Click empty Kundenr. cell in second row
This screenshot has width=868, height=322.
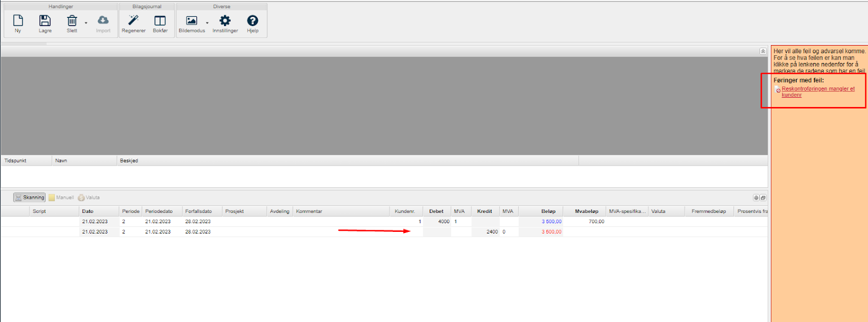406,232
